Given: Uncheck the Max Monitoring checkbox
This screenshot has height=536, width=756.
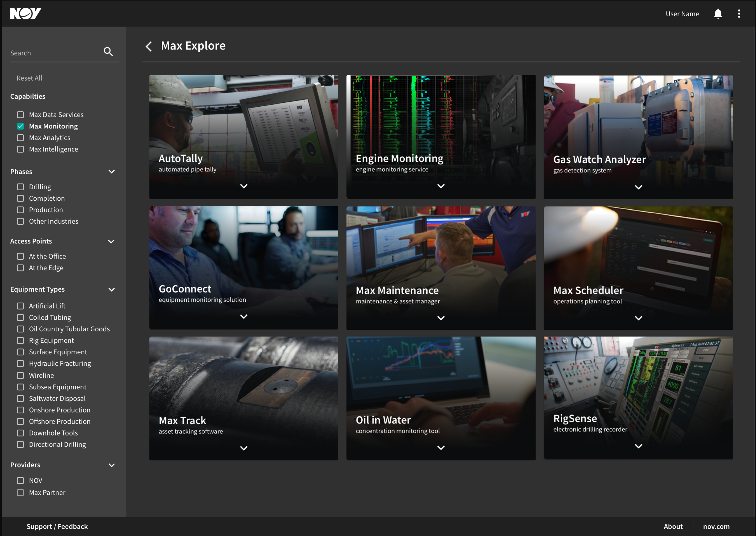Looking at the screenshot, I should 21,126.
